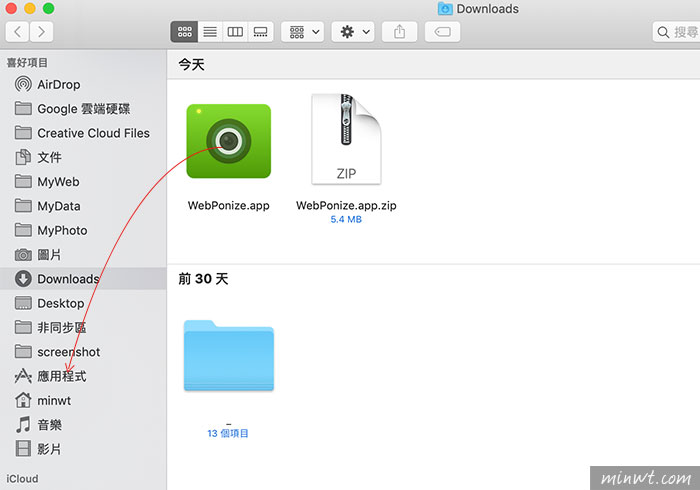Viewport: 700px width, 490px height.
Task: Switch to icon view in toolbar
Action: click(185, 32)
